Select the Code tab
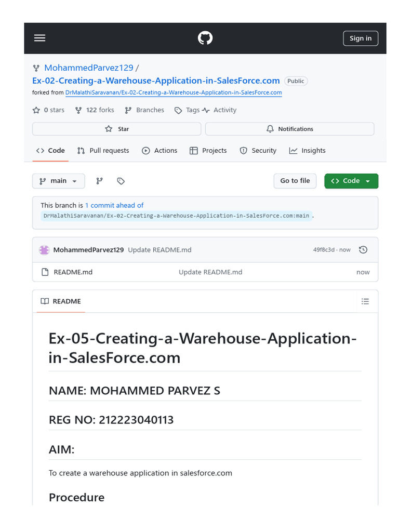The height and width of the screenshot is (532, 399). pos(50,151)
